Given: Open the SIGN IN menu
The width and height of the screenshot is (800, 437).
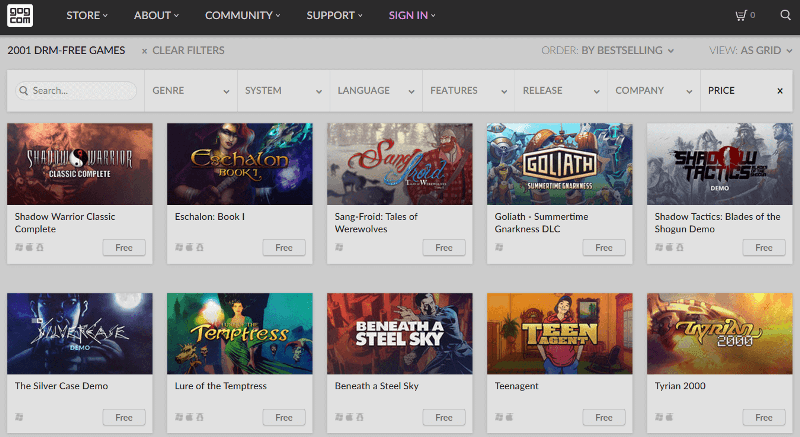Looking at the screenshot, I should (412, 15).
